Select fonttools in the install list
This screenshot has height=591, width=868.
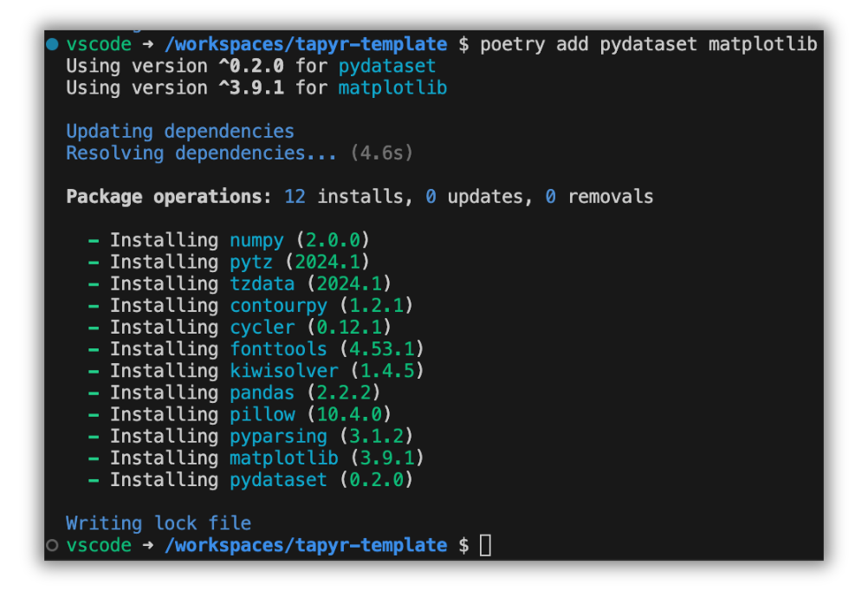tap(278, 349)
